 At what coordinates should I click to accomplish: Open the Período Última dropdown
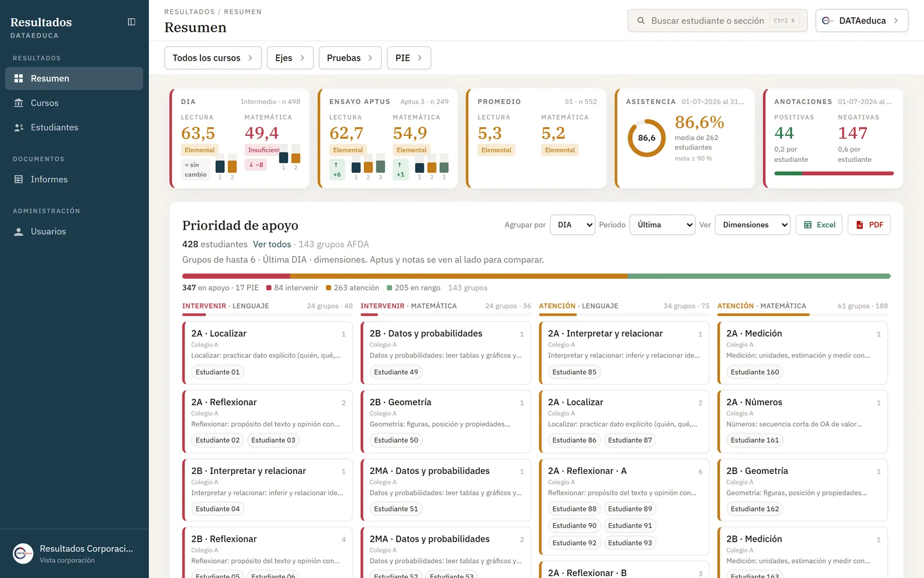pos(662,225)
